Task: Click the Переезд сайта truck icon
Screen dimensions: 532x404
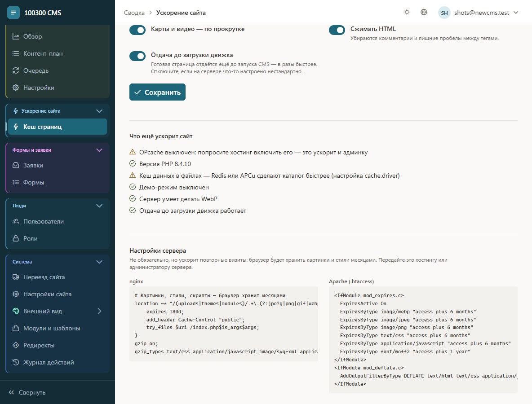Action: point(16,277)
